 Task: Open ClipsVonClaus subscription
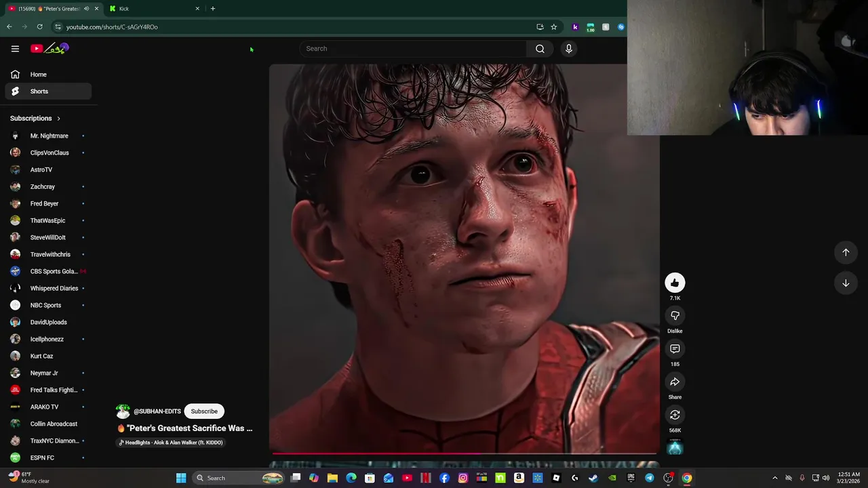pos(48,152)
